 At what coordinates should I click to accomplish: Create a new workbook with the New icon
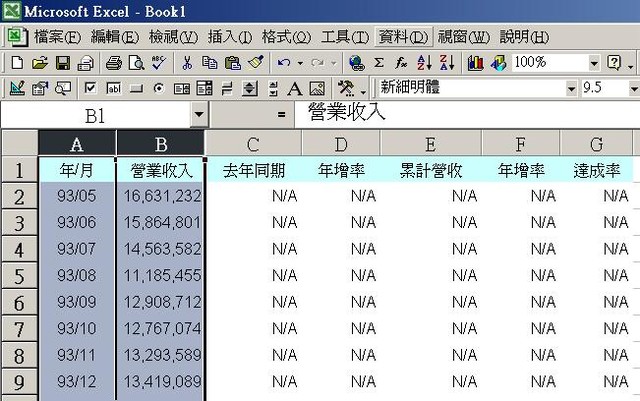(x=17, y=63)
